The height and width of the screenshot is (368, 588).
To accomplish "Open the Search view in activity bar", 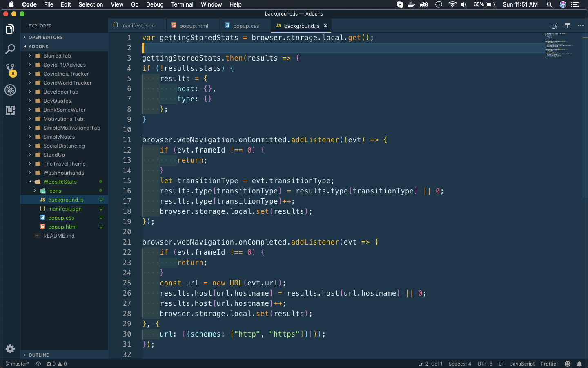I will pyautogui.click(x=10, y=49).
